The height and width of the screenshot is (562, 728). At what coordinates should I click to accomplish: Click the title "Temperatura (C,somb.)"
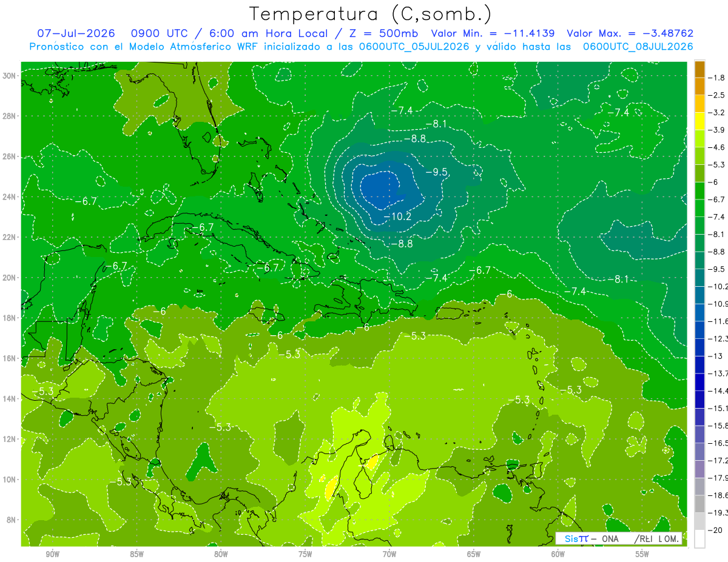(x=371, y=14)
